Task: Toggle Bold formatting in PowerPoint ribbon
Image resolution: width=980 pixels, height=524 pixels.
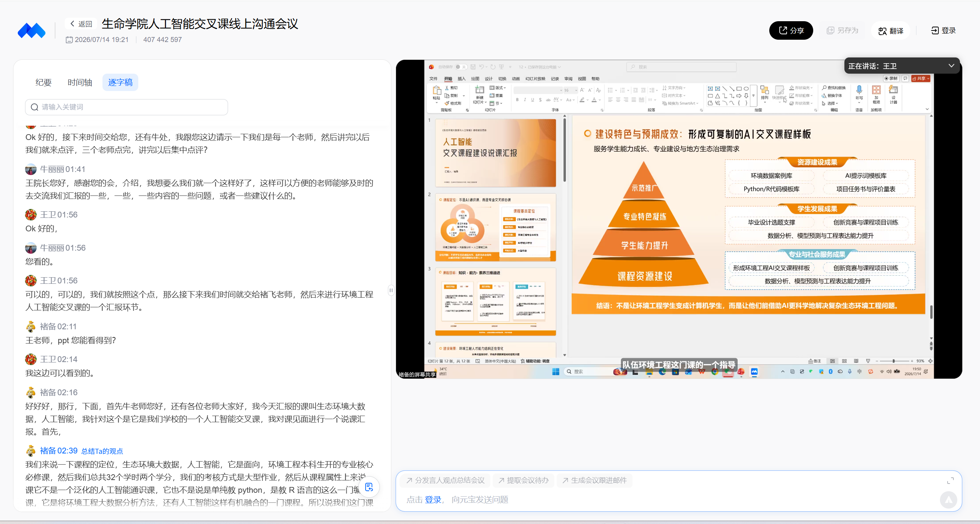Action: pyautogui.click(x=517, y=100)
